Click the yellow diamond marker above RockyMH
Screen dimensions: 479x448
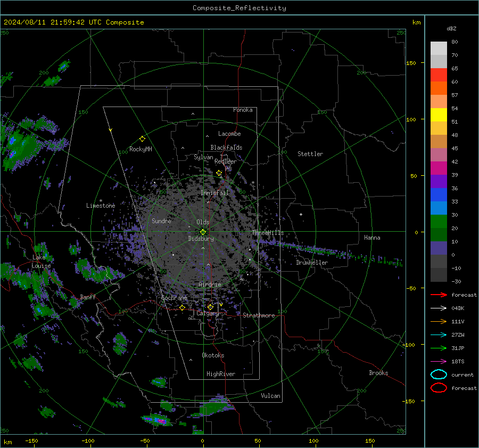click(x=142, y=139)
